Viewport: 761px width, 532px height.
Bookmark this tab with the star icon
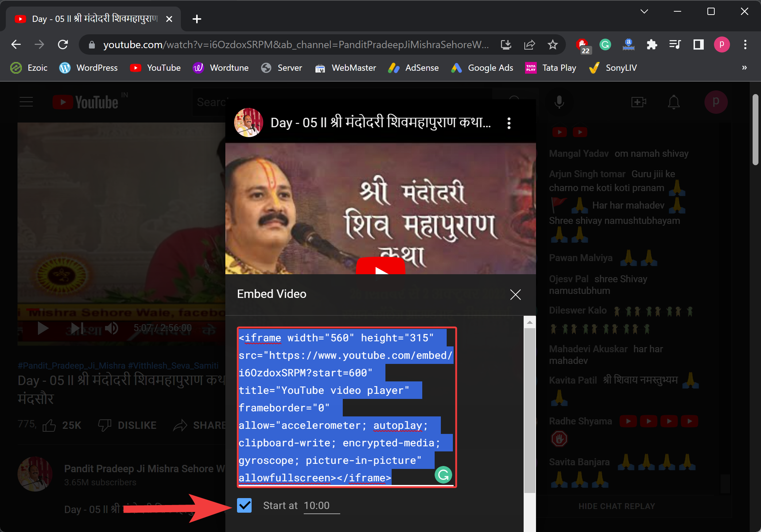click(x=553, y=44)
